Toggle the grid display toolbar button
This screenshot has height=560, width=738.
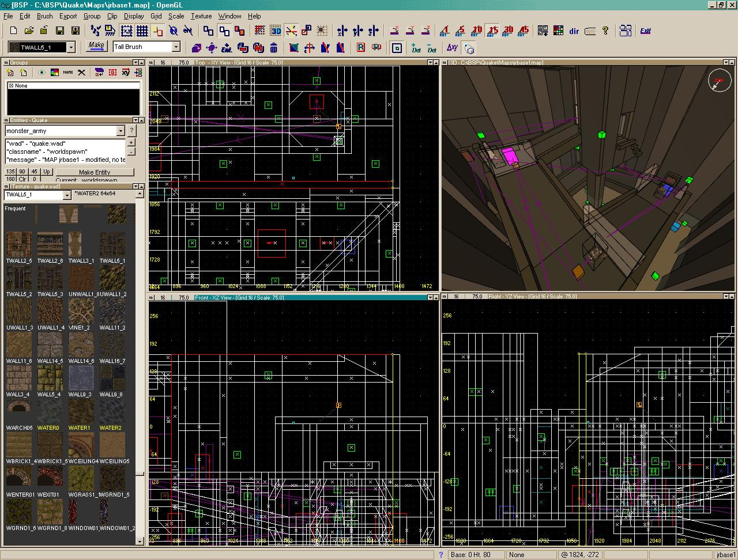coord(142,31)
